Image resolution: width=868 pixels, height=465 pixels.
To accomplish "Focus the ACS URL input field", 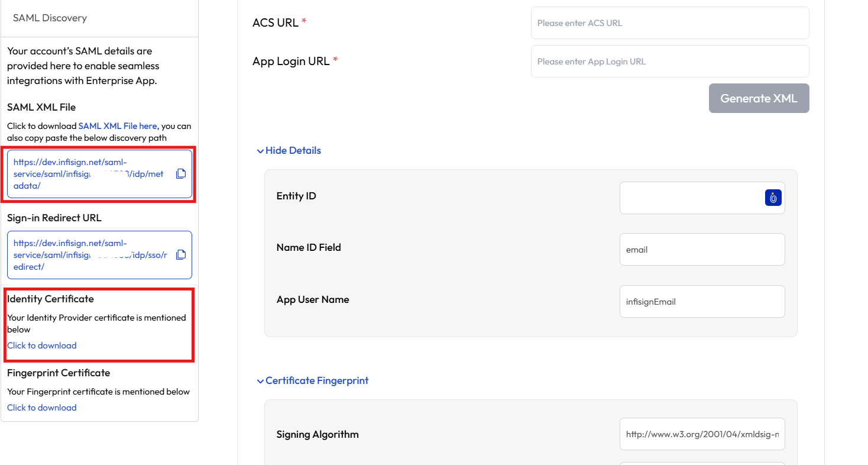I will [x=670, y=23].
